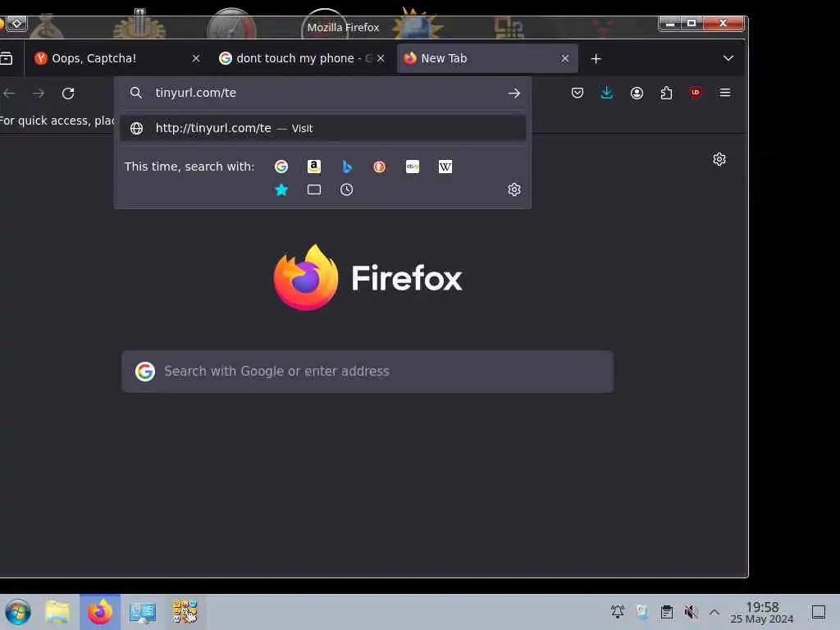Click the show desktop button in taskbar
This screenshot has width=840, height=630.
pyautogui.click(x=819, y=612)
